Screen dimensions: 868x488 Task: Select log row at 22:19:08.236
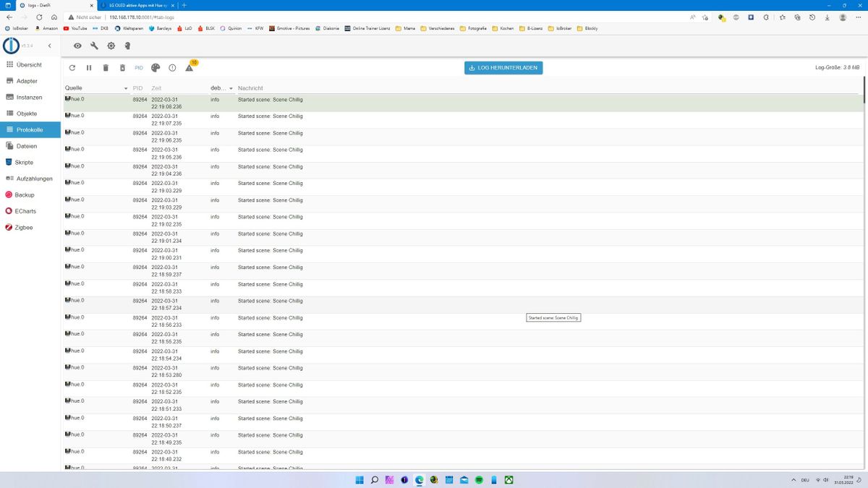464,103
